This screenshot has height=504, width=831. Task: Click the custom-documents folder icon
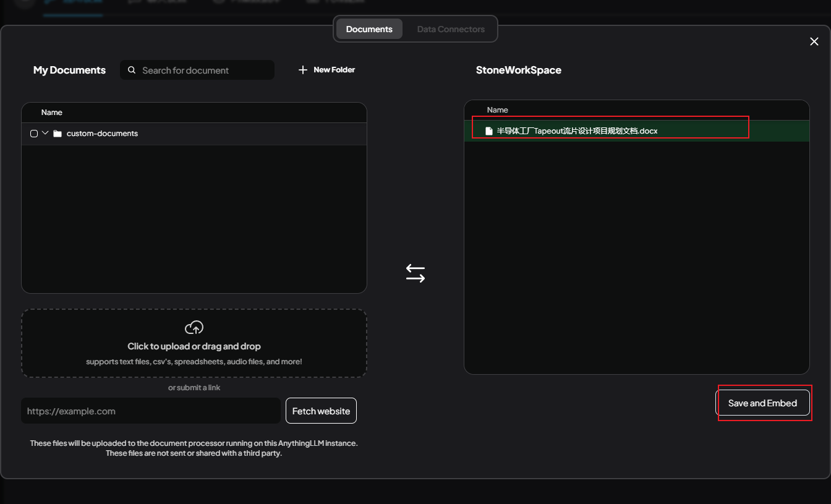58,134
